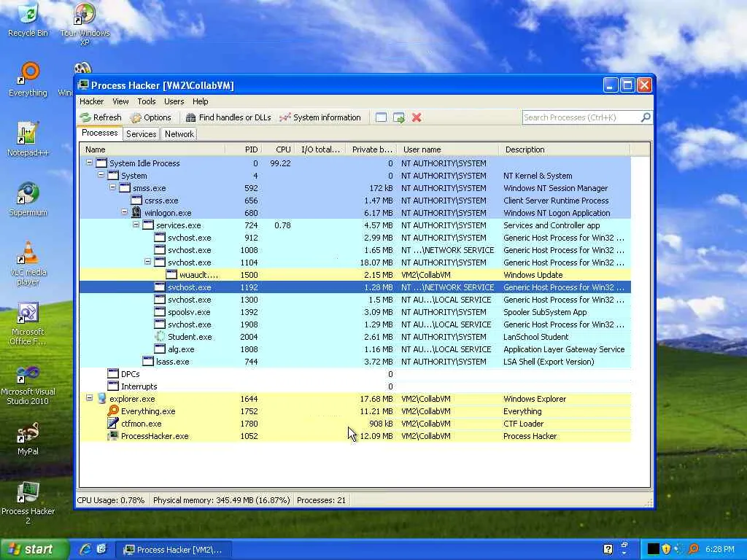Click the security shield tray icon
747x560 pixels.
(666, 549)
